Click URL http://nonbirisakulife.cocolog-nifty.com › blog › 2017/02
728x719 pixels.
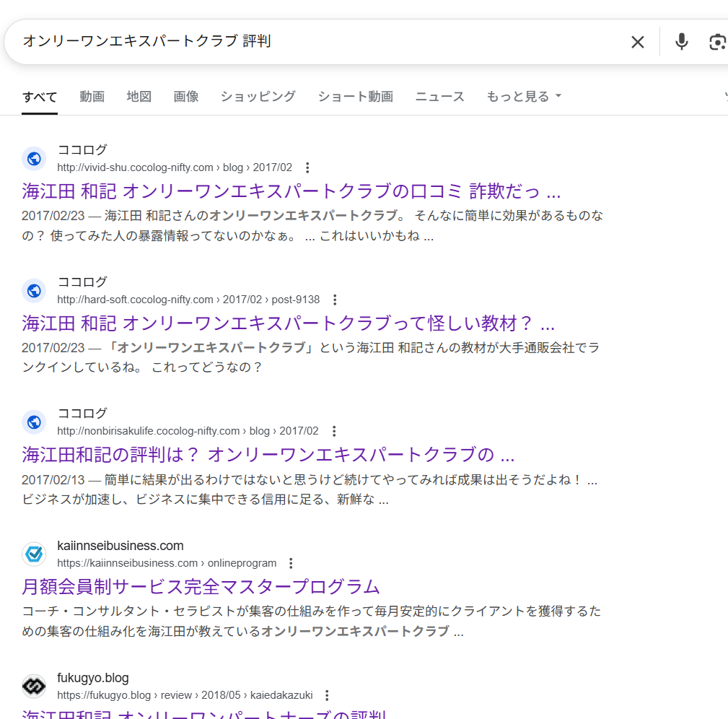[188, 431]
